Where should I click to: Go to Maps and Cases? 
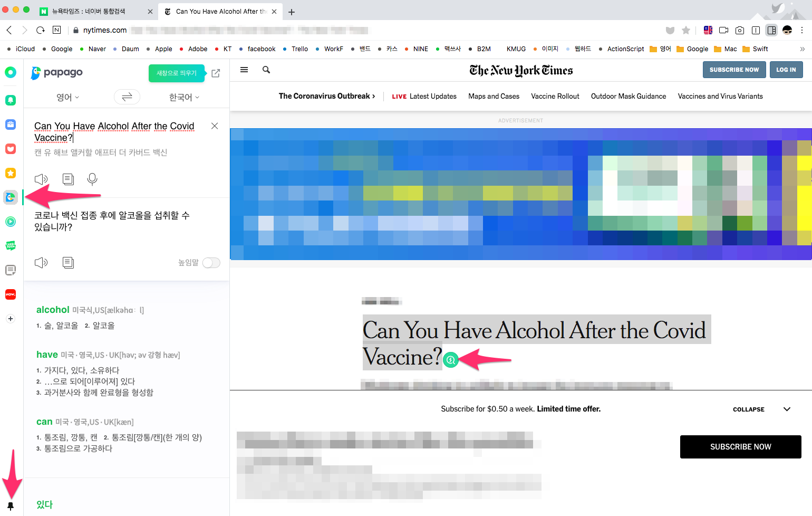tap(494, 97)
